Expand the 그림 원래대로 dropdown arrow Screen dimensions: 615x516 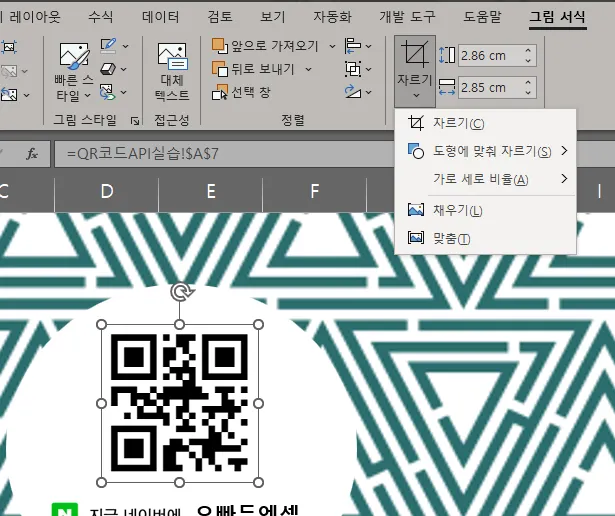click(27, 95)
